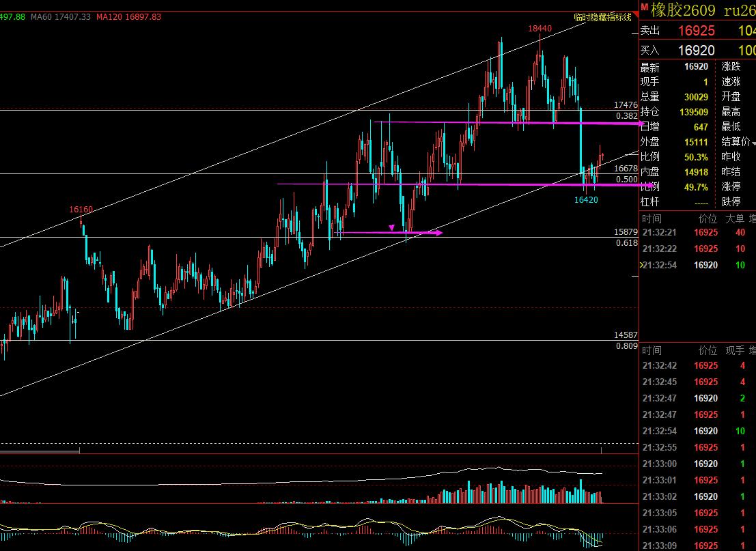Click the 买入 price 16920
The image size is (756, 551).
click(696, 50)
